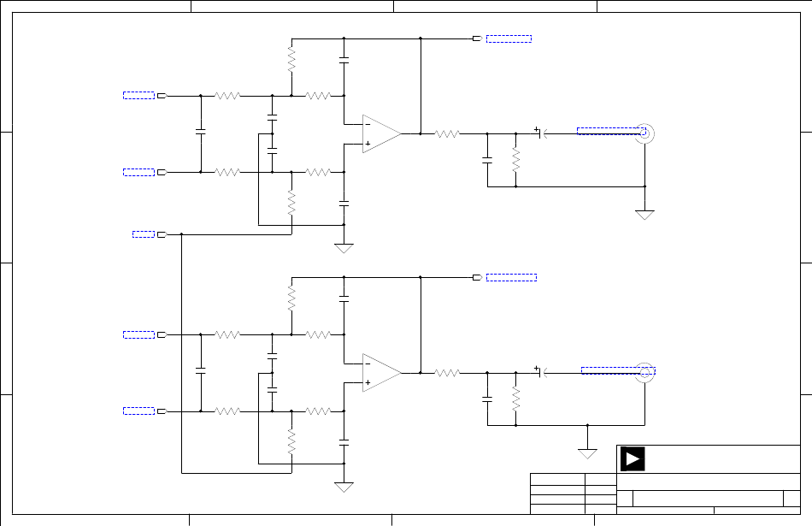Select lower channel feedback capacitor near top rail
Image resolution: width=812 pixels, height=526 pixels.
point(344,299)
